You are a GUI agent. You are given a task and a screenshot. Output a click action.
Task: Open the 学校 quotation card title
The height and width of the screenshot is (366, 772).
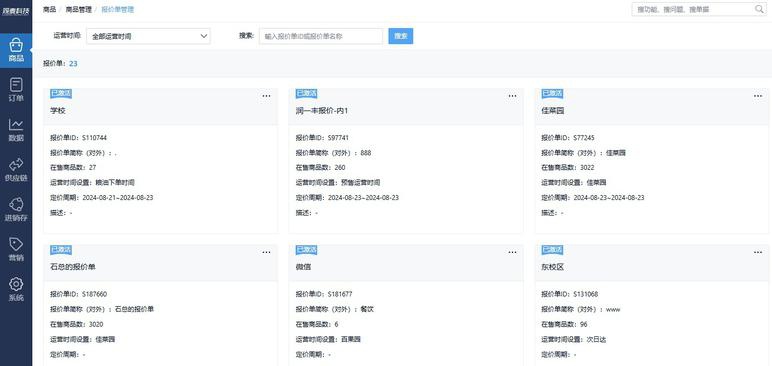coord(58,111)
